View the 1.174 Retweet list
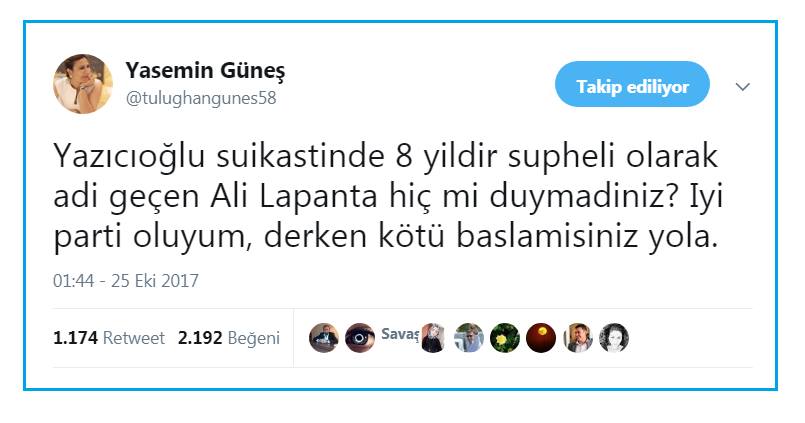This screenshot has width=805, height=423. point(109,338)
